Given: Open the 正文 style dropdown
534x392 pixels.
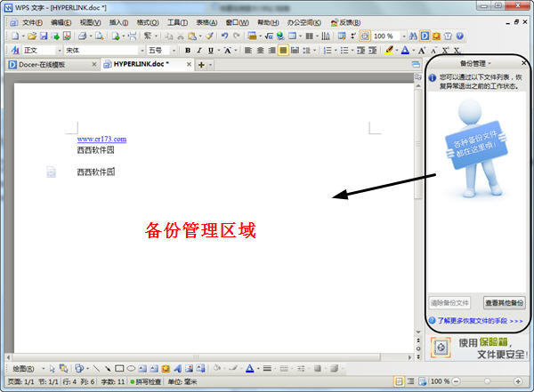Looking at the screenshot, I should point(60,51).
